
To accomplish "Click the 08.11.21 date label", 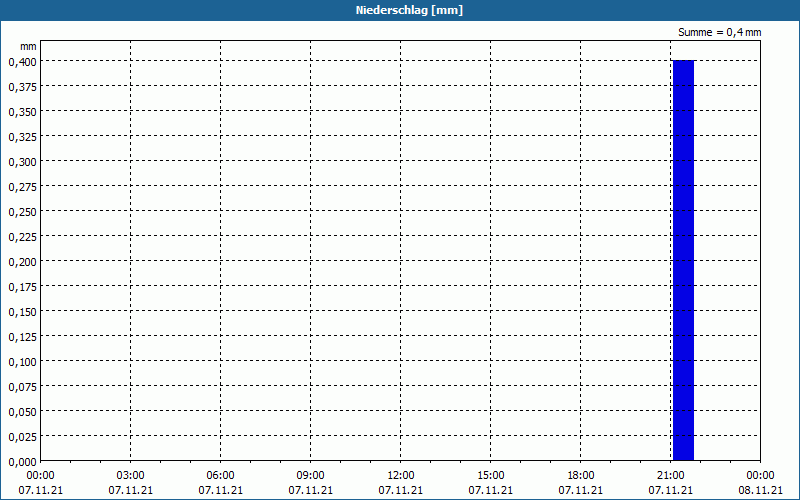I will pyautogui.click(x=760, y=490).
